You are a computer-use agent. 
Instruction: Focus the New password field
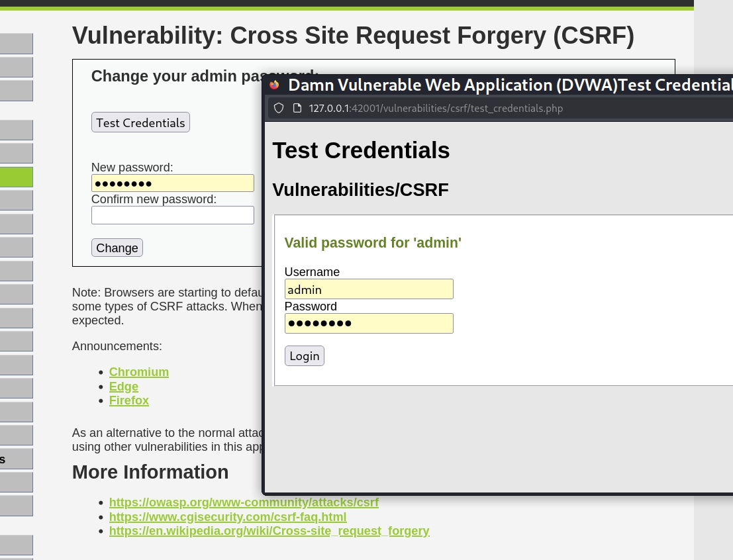(x=173, y=183)
